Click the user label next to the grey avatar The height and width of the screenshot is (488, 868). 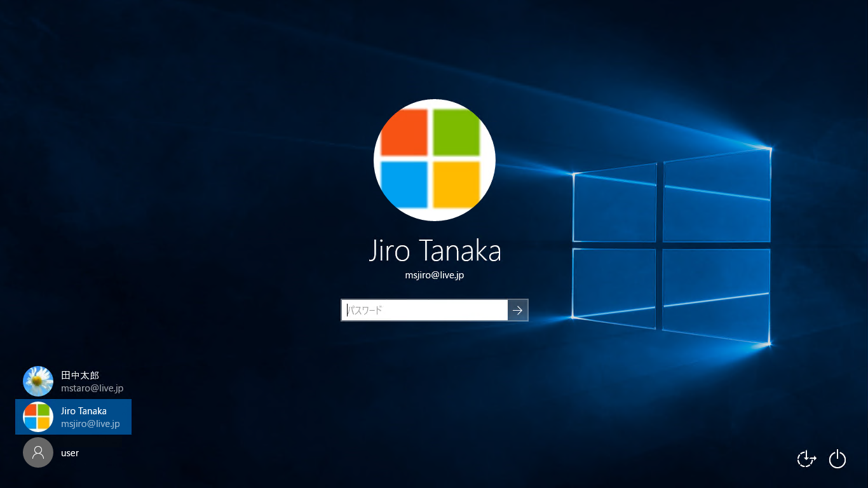(69, 452)
